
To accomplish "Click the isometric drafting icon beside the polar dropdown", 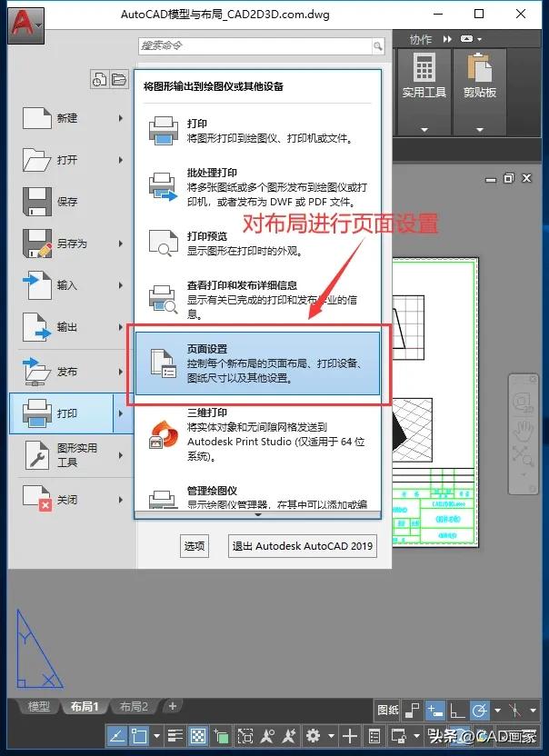I will tap(515, 711).
